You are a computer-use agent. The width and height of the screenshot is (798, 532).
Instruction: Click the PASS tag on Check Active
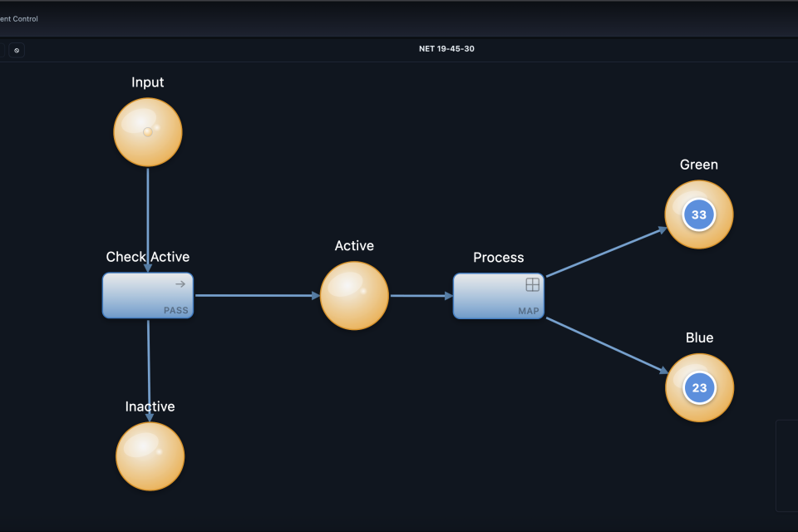175,311
